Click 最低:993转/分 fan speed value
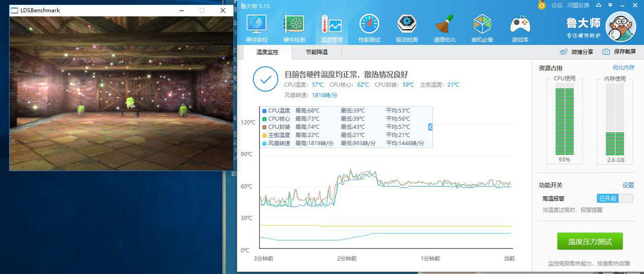644x274 pixels. (x=358, y=143)
